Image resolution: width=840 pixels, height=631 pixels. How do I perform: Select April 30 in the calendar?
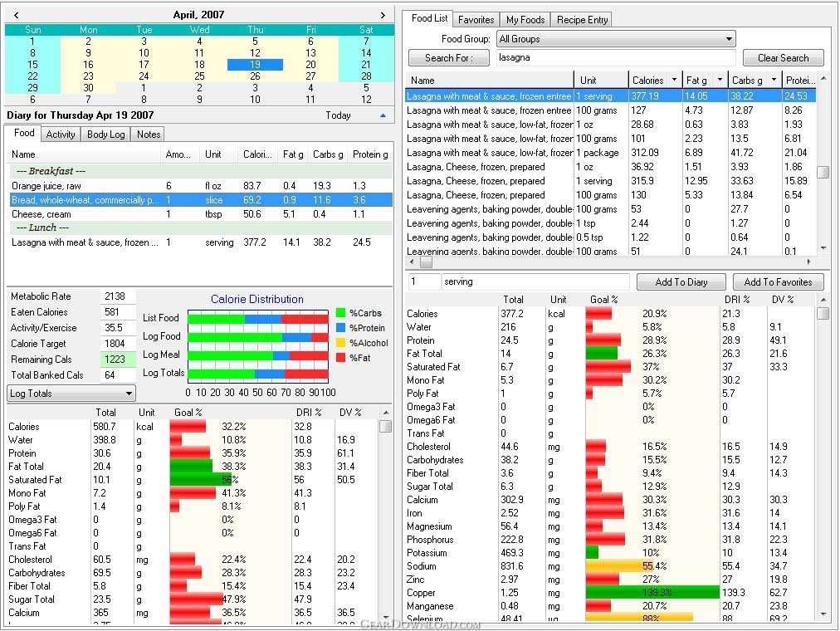tap(88, 88)
